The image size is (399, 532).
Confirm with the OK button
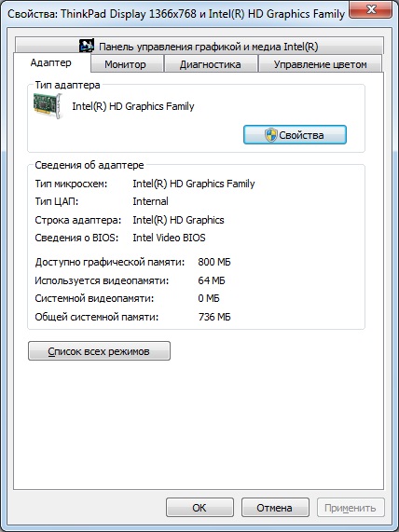point(199,508)
